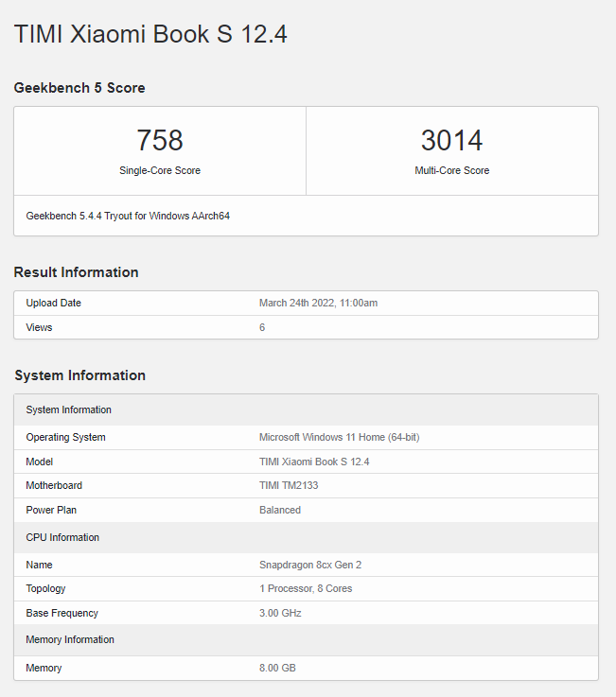Click the Result Information heading
Image resolution: width=616 pixels, height=697 pixels.
click(76, 272)
